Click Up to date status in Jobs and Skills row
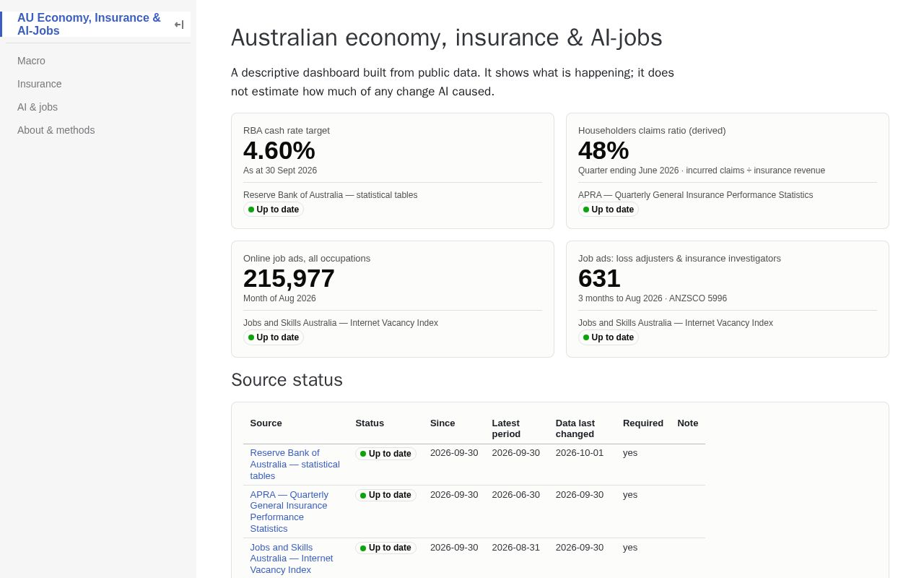Screen dimensions: 924x578 coord(385,548)
